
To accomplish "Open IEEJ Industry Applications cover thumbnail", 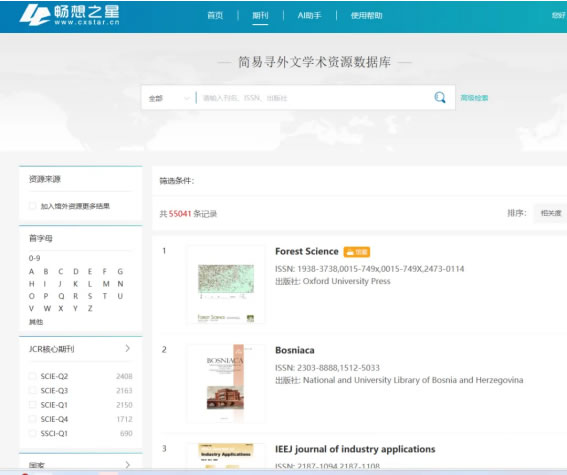I will (x=226, y=455).
